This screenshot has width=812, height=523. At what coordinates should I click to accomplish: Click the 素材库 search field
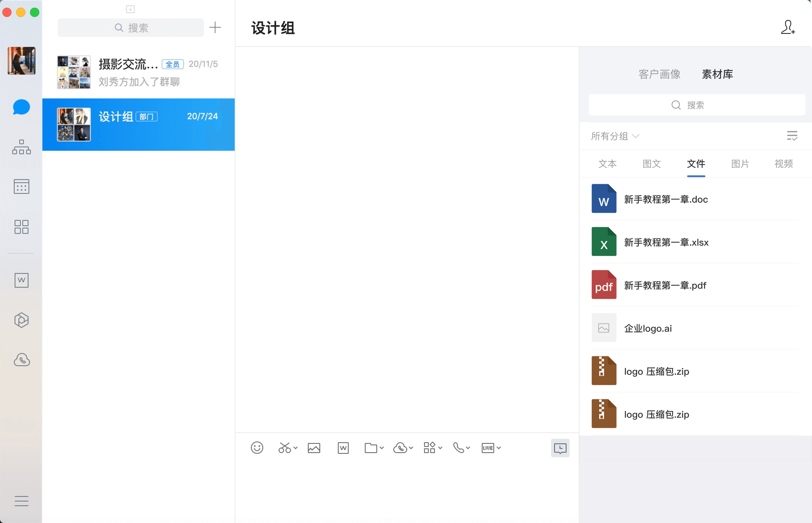[x=697, y=105]
